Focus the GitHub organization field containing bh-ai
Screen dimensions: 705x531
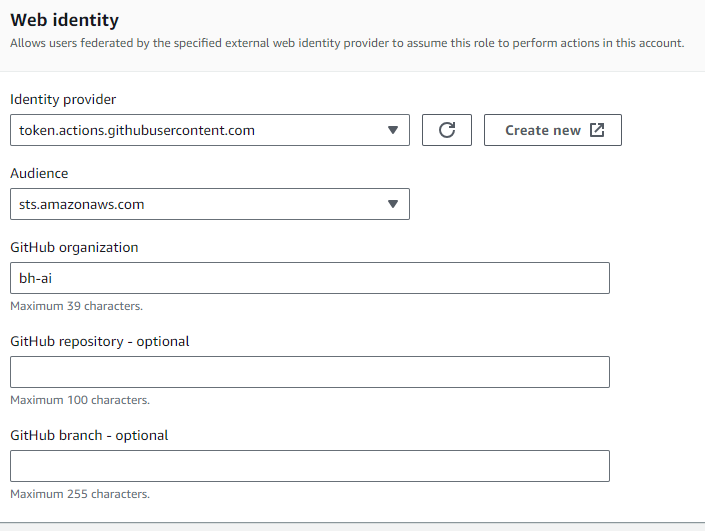(x=309, y=278)
